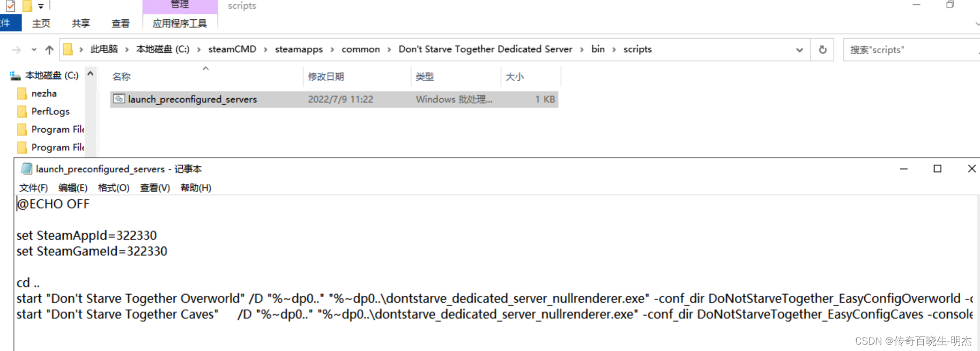Open Notepad 文件(F) menu
This screenshot has height=351, width=980.
click(33, 188)
